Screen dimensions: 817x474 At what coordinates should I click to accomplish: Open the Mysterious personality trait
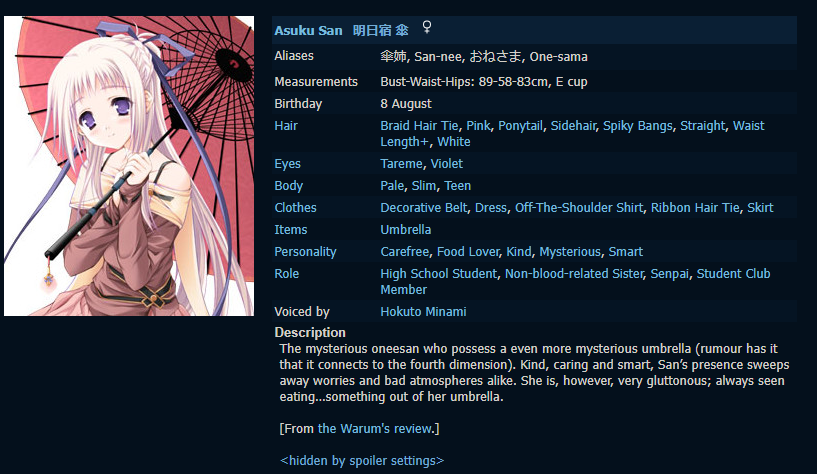[570, 252]
